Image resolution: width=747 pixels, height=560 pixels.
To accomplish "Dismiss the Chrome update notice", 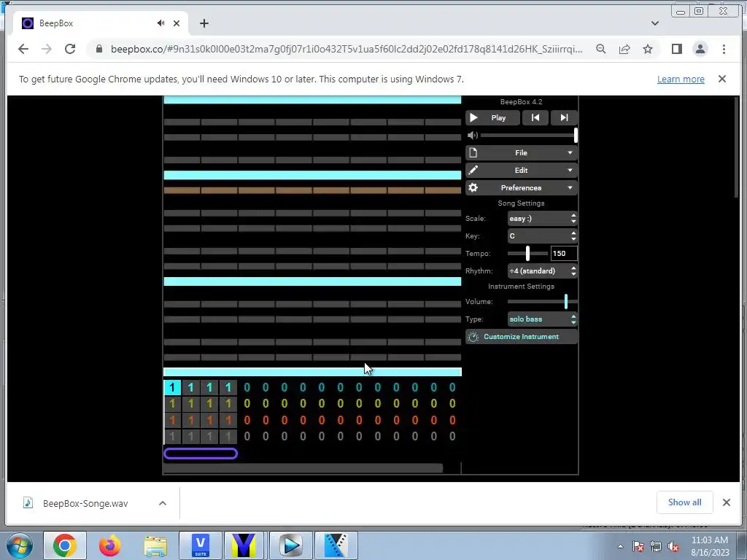I will (722, 79).
